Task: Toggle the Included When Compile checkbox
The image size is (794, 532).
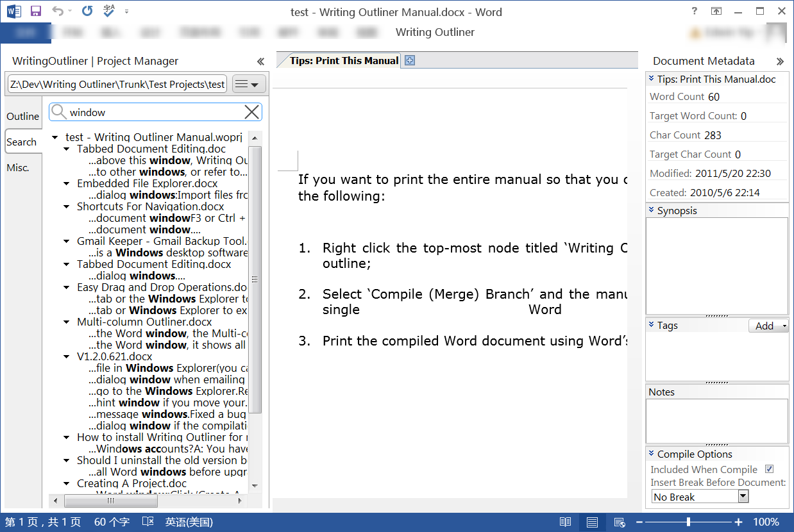Action: click(770, 469)
